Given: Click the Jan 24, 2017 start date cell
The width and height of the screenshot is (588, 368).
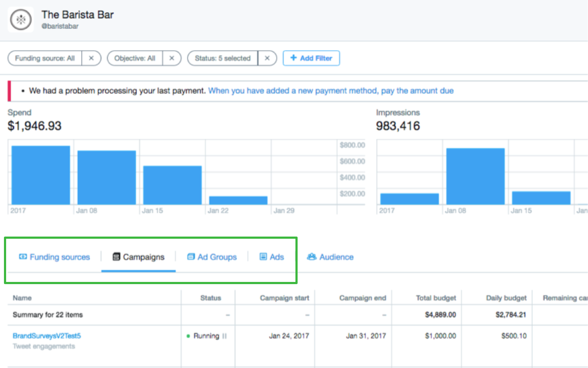Looking at the screenshot, I should (x=289, y=336).
